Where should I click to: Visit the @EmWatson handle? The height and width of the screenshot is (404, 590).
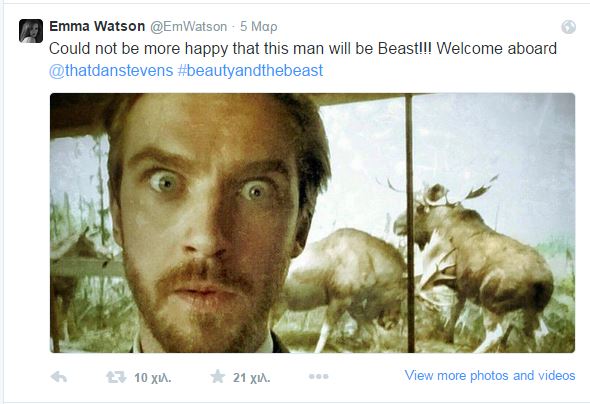pyautogui.click(x=189, y=27)
